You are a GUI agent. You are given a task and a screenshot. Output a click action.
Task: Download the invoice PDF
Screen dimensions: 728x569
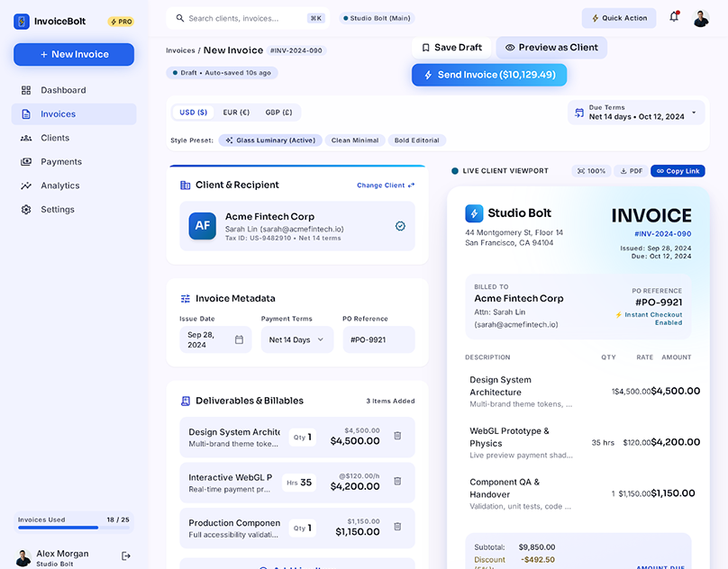[631, 171]
